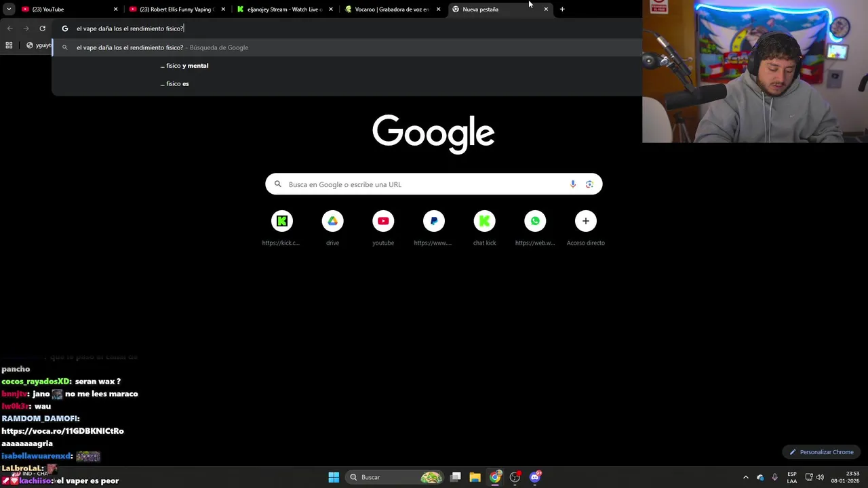Switch to the eljanojey Stream Kick tab

[x=284, y=9]
